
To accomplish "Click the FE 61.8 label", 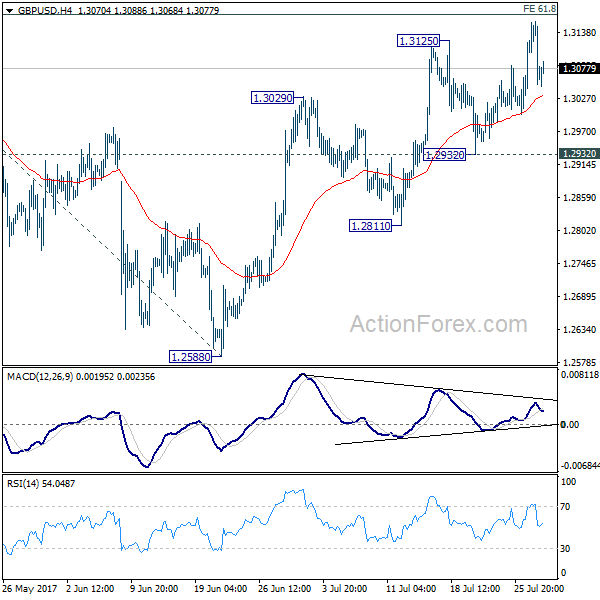I will [x=539, y=8].
